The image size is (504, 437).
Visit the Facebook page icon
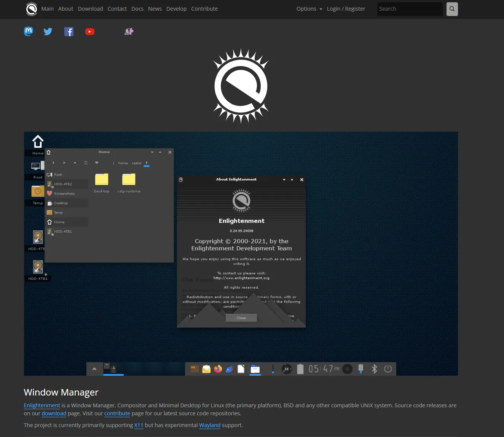tap(69, 32)
